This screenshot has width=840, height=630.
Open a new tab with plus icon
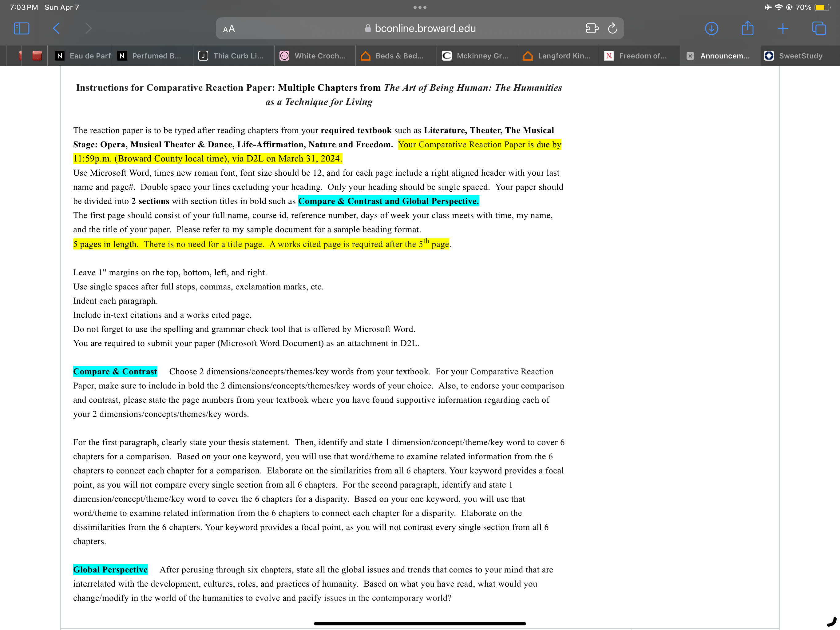coord(783,29)
